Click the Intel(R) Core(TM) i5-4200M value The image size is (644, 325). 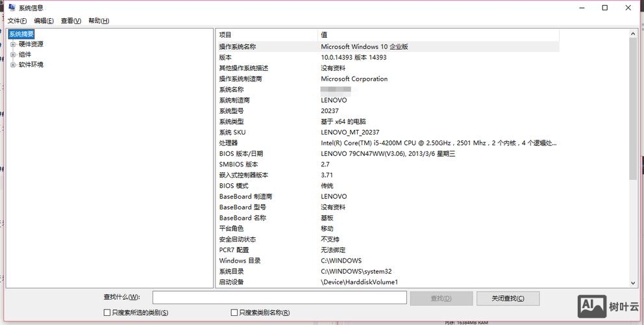pos(439,143)
